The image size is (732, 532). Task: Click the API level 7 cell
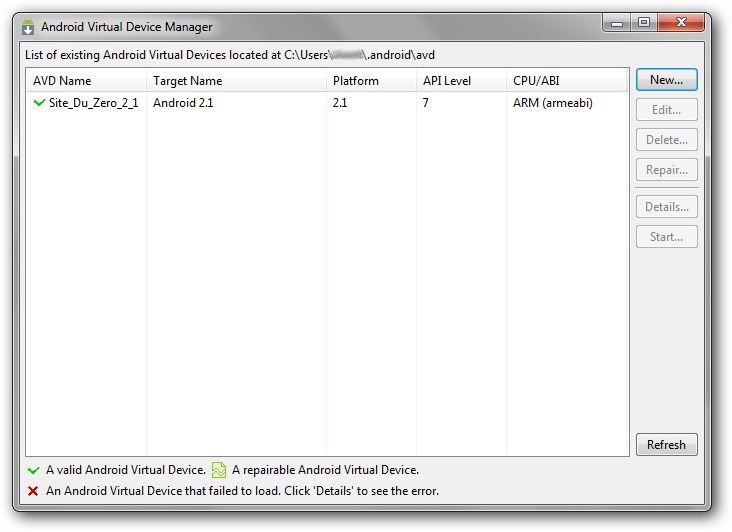tap(425, 103)
